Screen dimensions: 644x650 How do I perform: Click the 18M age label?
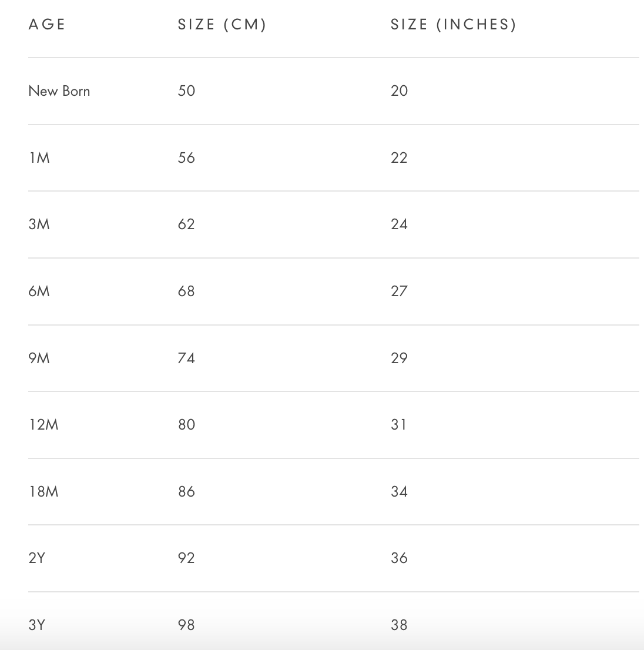(43, 492)
